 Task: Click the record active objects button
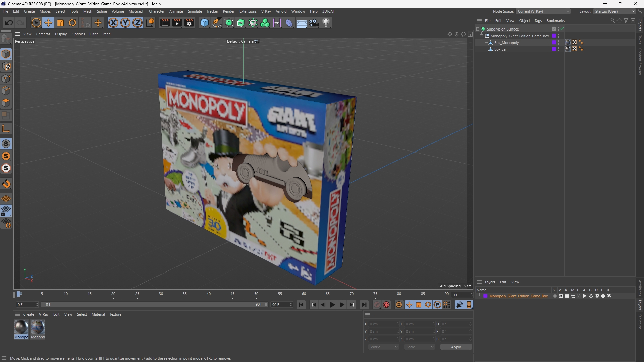click(x=377, y=305)
